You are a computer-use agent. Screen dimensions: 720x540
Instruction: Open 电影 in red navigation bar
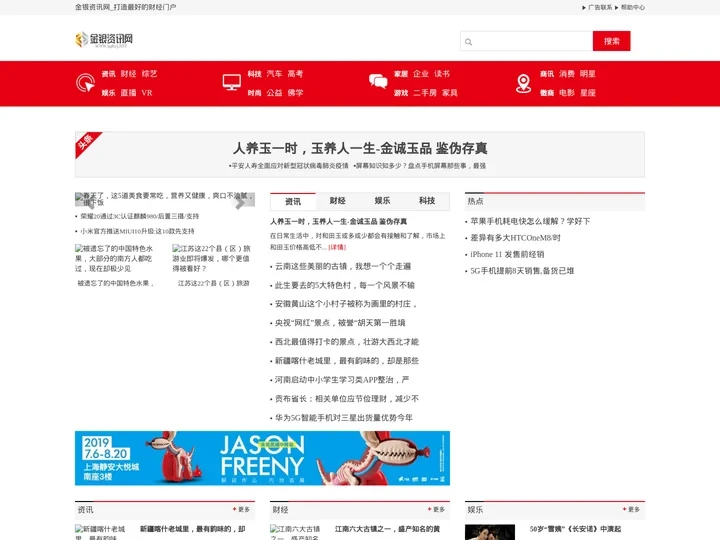[x=567, y=93]
